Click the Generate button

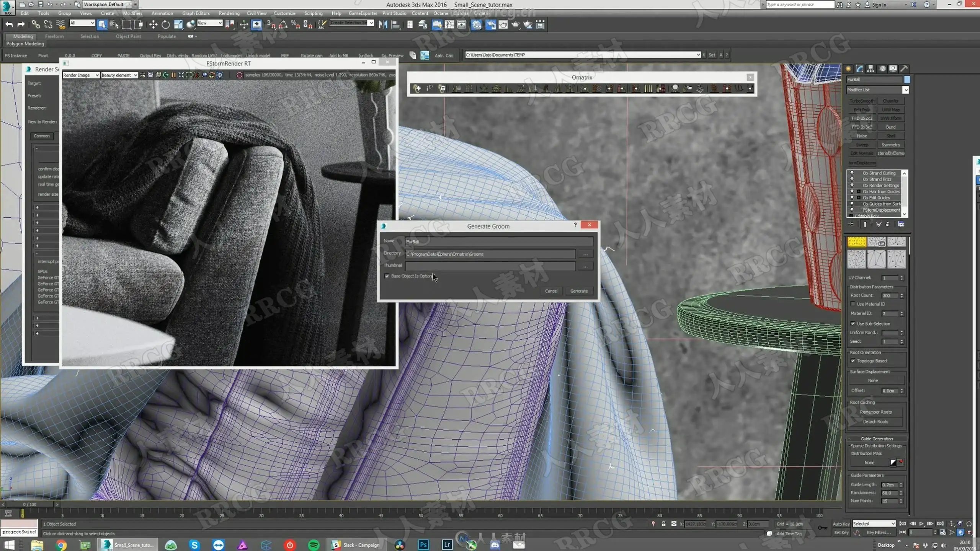point(579,291)
